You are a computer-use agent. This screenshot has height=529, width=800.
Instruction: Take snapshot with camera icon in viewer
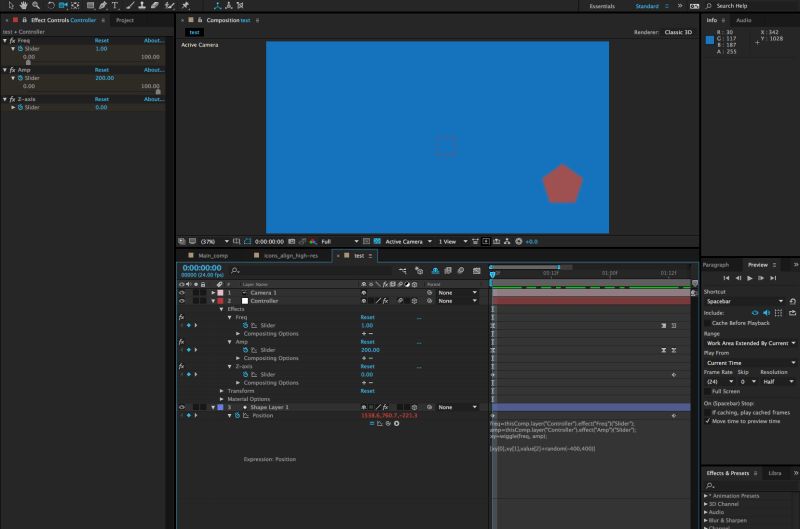click(292, 241)
